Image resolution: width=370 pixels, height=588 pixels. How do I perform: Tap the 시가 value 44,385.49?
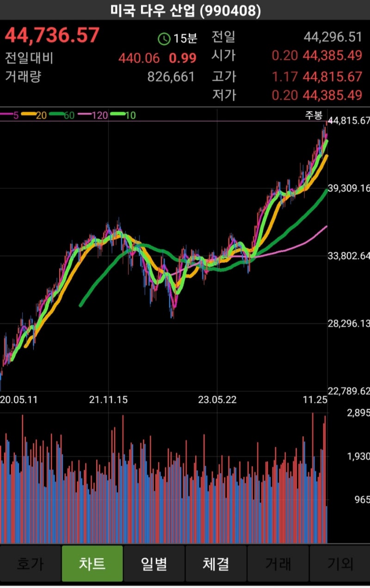click(x=333, y=56)
